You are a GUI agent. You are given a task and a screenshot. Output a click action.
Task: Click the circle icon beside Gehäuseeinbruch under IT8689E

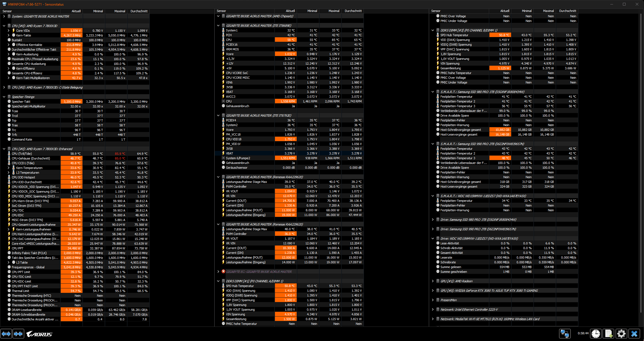pyautogui.click(x=223, y=106)
